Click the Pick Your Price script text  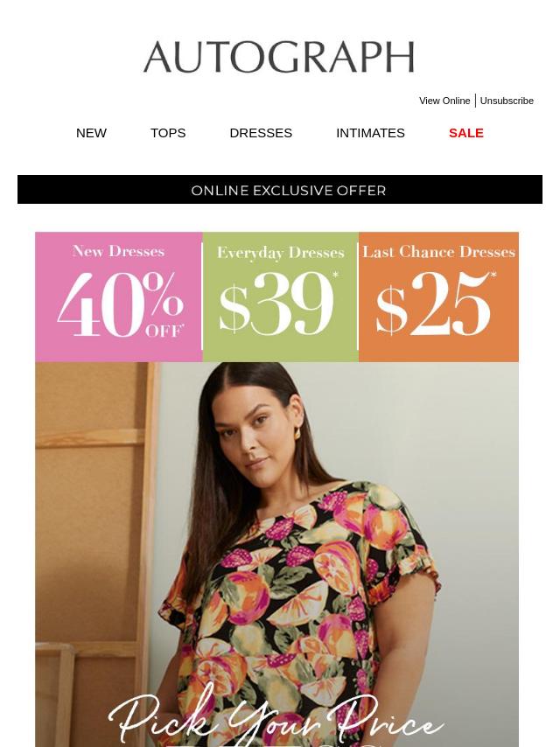[x=276, y=717]
